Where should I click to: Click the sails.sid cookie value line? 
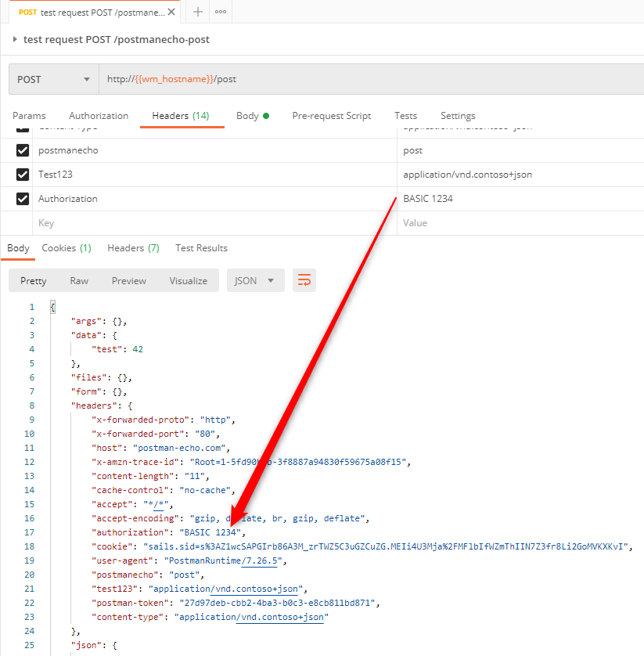[362, 547]
